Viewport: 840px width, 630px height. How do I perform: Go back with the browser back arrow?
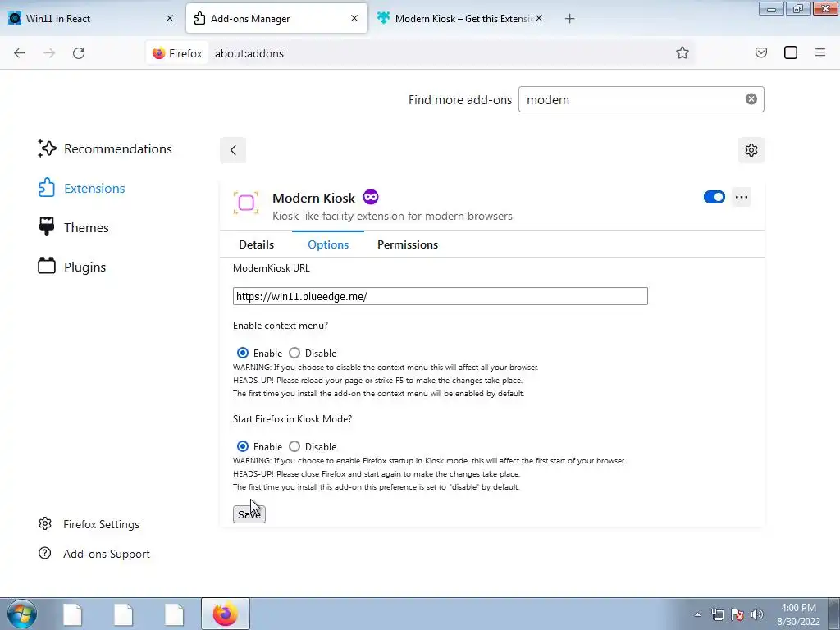20,53
